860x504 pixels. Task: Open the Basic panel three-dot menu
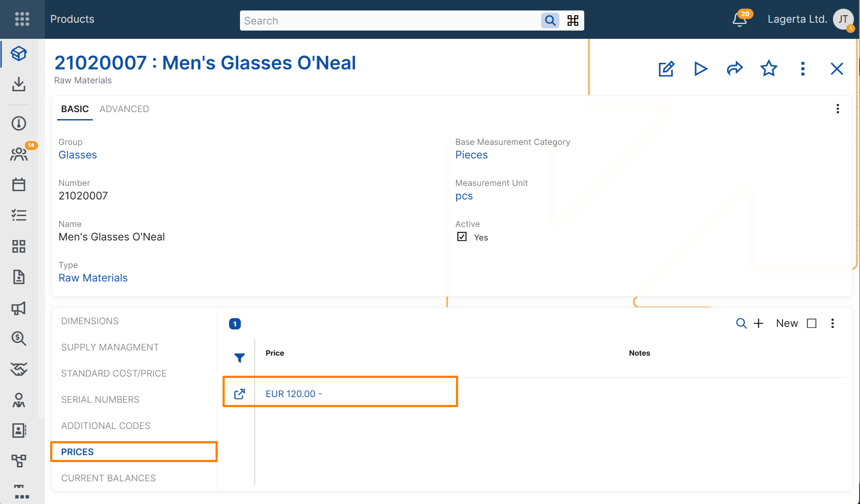[838, 109]
